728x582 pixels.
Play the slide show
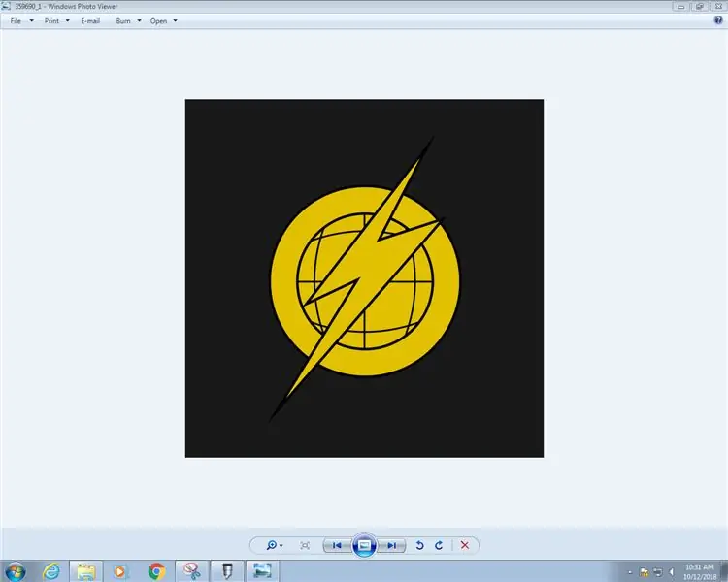pyautogui.click(x=364, y=545)
